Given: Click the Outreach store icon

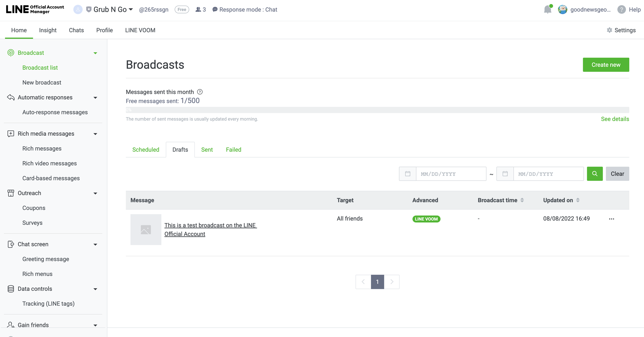Looking at the screenshot, I should coord(11,193).
